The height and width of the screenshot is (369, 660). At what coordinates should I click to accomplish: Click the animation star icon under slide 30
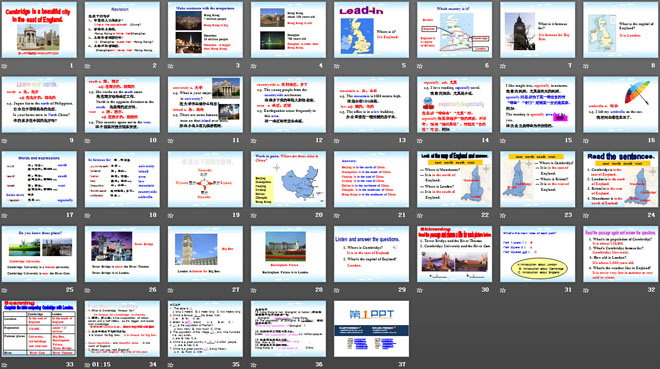pyautogui.click(x=420, y=290)
